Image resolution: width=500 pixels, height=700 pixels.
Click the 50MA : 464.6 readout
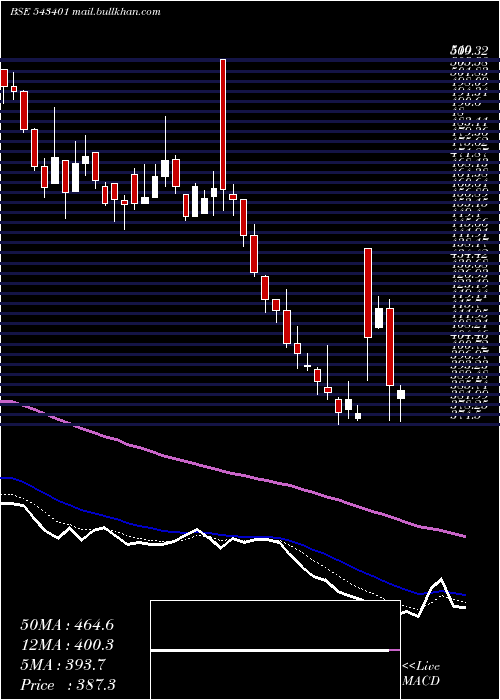coord(67,625)
